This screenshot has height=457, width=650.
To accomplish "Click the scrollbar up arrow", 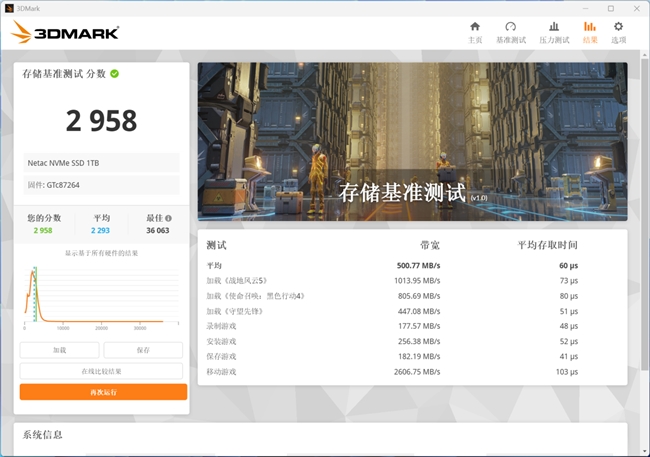I will [x=645, y=55].
